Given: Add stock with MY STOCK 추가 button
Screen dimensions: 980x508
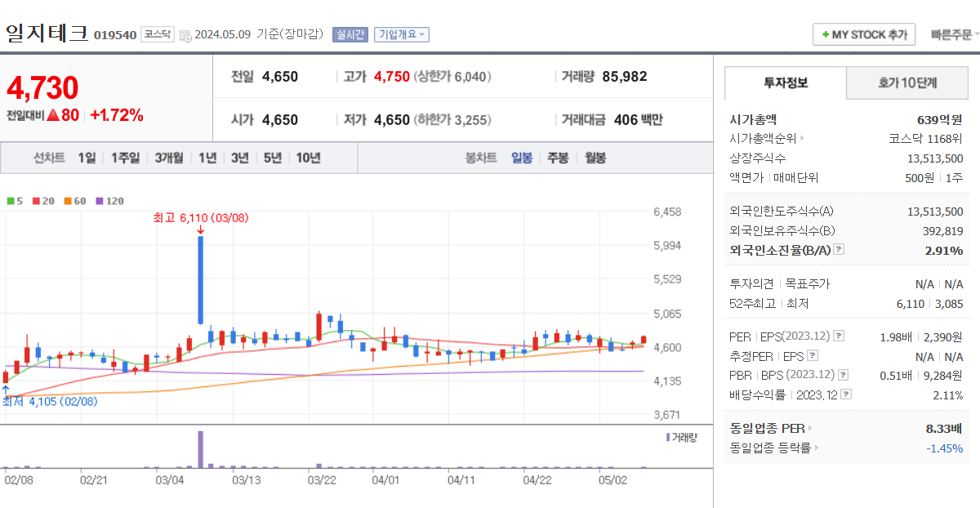Looking at the screenshot, I should [864, 35].
